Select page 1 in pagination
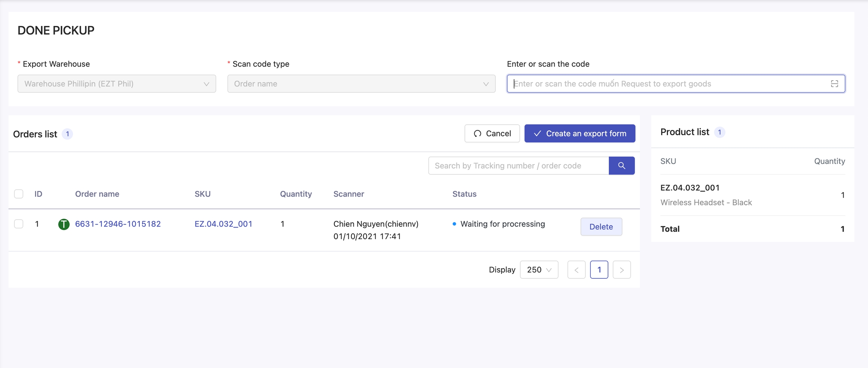Image resolution: width=868 pixels, height=368 pixels. pos(599,270)
